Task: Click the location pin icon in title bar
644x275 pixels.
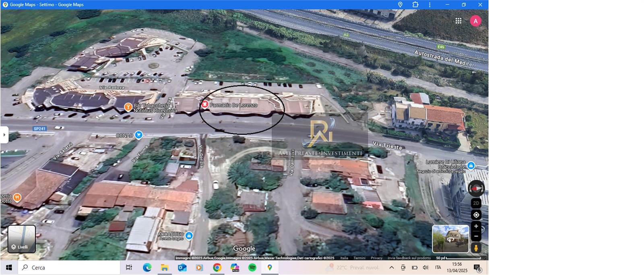Action: click(x=400, y=4)
